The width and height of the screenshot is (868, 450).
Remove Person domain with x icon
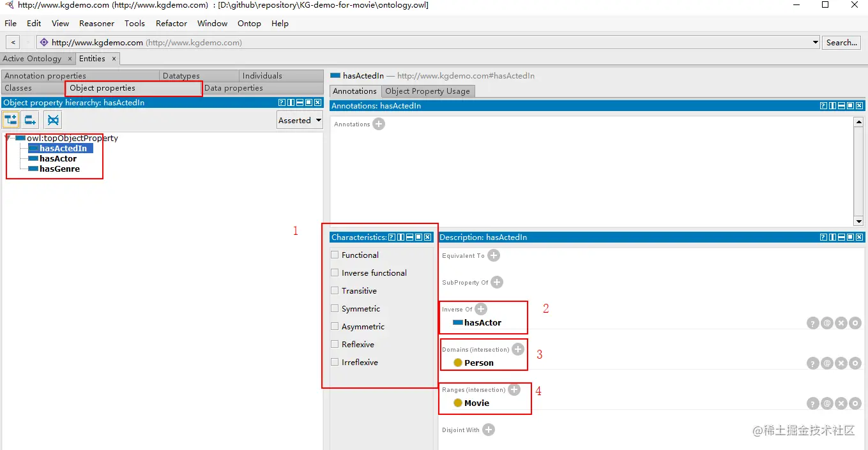point(841,363)
